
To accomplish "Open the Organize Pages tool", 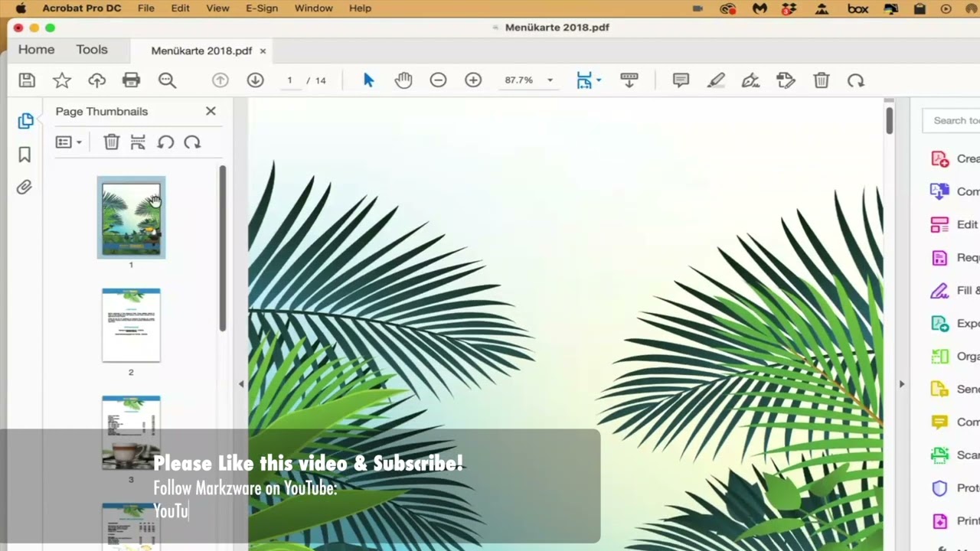I will (955, 357).
